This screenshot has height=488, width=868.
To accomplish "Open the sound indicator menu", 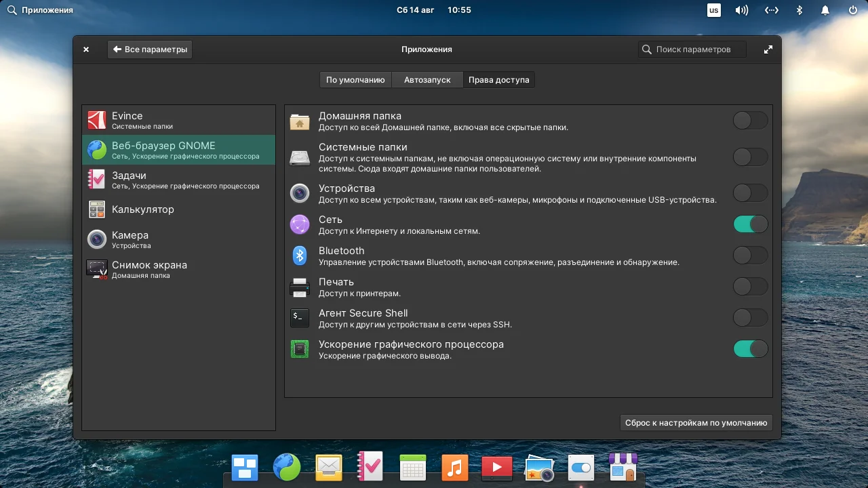I will point(741,9).
